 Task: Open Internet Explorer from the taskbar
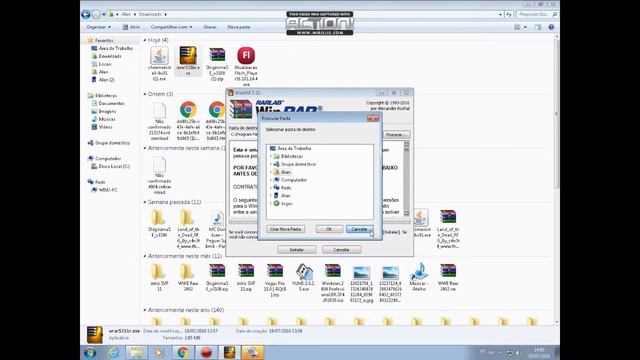pyautogui.click(x=113, y=353)
